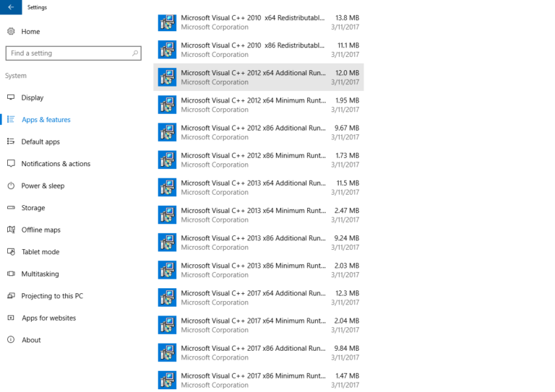555x392 pixels.
Task: Select Visual C++ 2012 x86 Additional Runtime name
Action: click(254, 128)
